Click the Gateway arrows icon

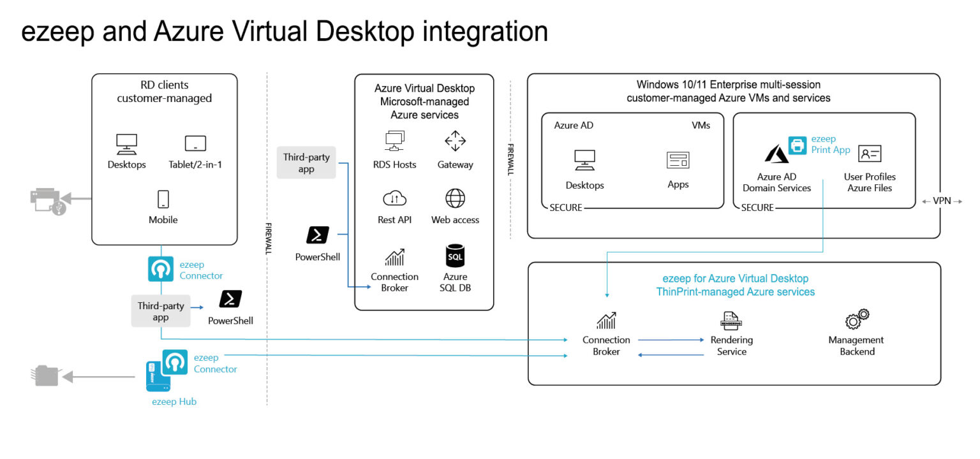point(455,142)
